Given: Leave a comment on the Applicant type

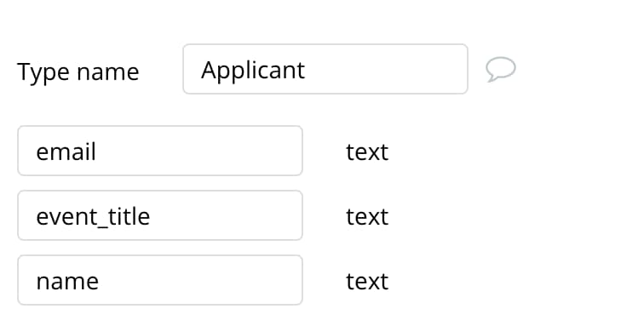Looking at the screenshot, I should pos(501,69).
